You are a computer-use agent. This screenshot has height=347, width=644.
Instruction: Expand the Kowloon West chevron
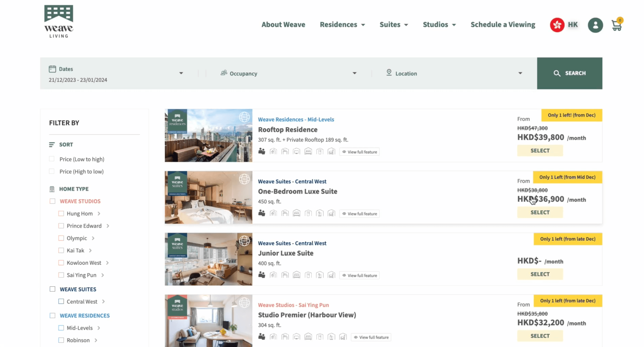[107, 263]
